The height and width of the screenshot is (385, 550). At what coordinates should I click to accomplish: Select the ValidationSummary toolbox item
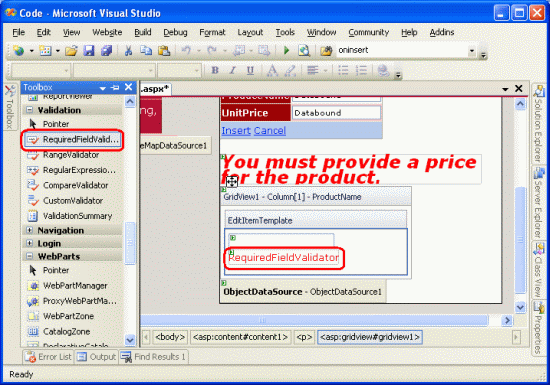point(69,216)
